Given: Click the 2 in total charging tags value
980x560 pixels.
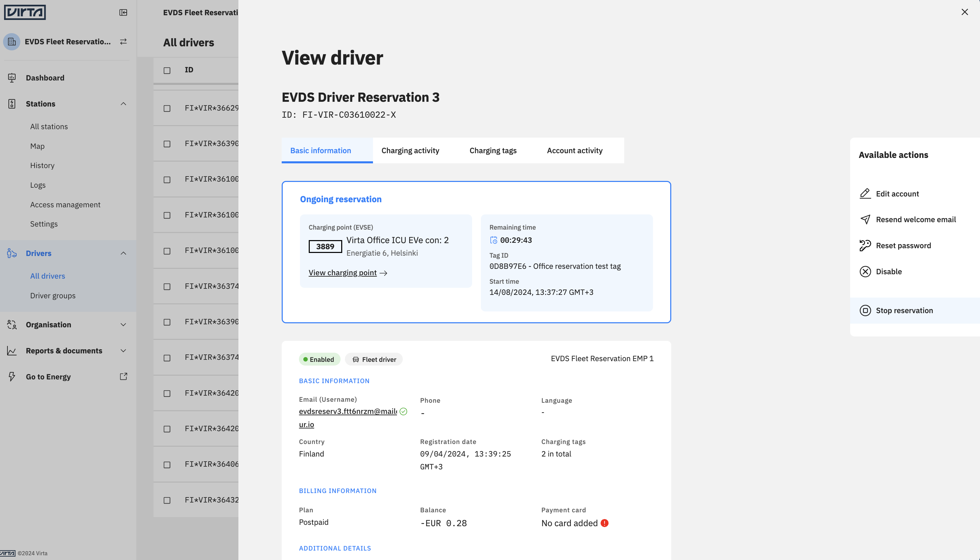Looking at the screenshot, I should click(x=556, y=454).
